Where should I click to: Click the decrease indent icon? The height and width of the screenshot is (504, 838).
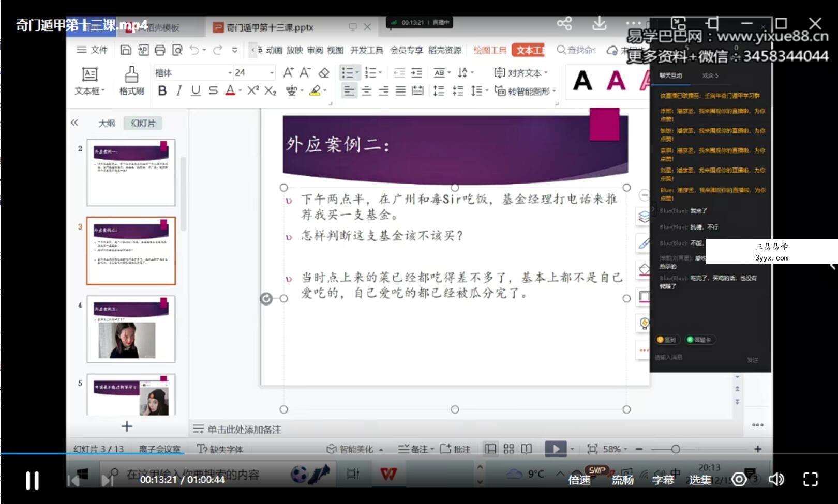[399, 73]
